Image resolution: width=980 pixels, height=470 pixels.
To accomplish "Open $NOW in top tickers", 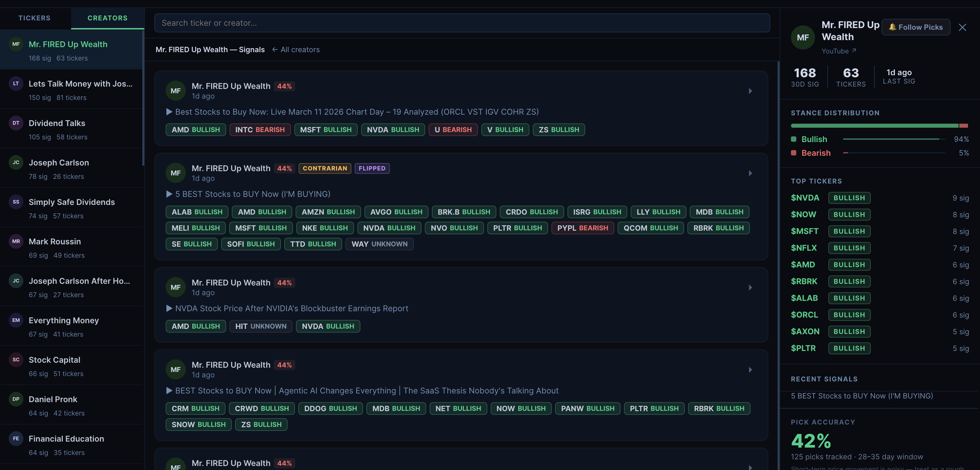I will click(x=804, y=215).
